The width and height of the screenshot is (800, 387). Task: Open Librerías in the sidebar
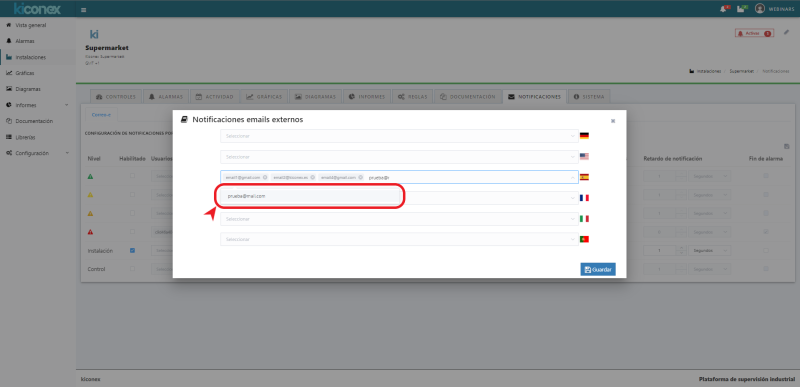click(26, 137)
